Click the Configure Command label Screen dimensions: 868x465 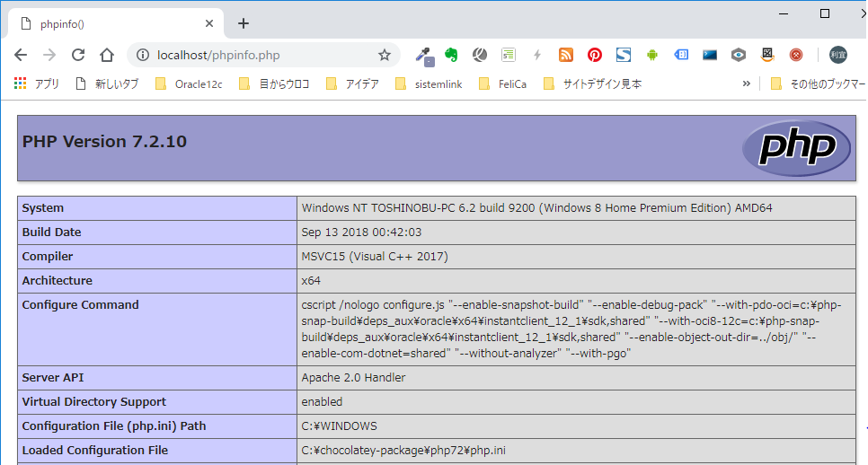pos(80,304)
